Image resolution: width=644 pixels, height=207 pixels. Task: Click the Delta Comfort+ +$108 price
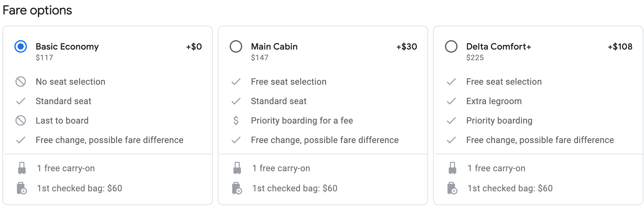620,47
